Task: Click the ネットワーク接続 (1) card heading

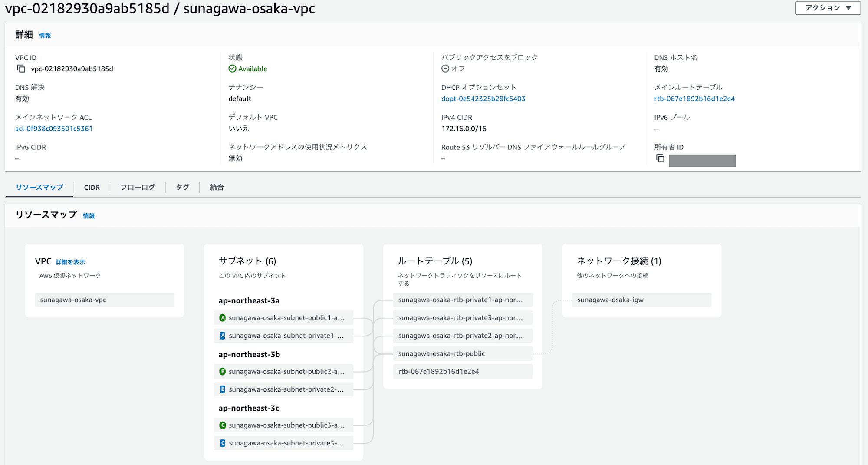Action: [x=619, y=261]
